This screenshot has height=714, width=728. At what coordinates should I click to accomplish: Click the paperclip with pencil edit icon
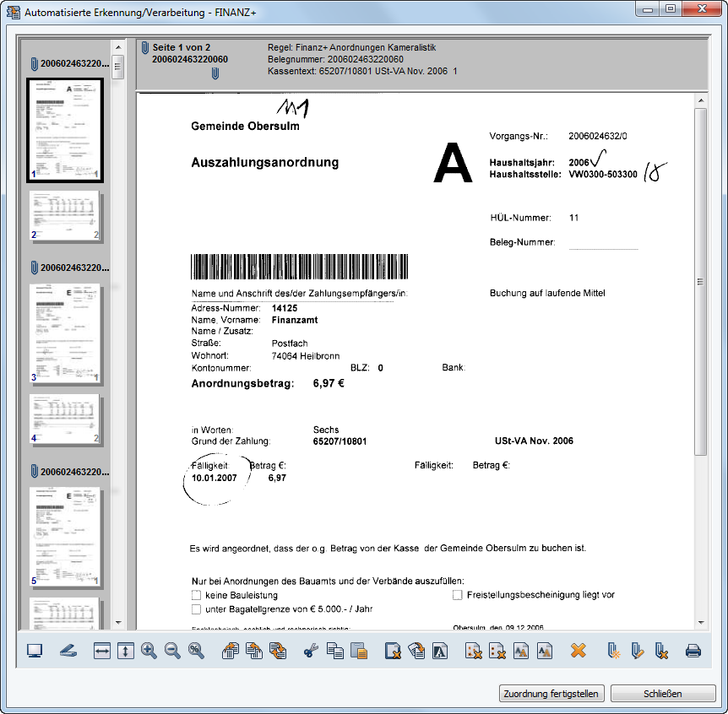coord(638,652)
